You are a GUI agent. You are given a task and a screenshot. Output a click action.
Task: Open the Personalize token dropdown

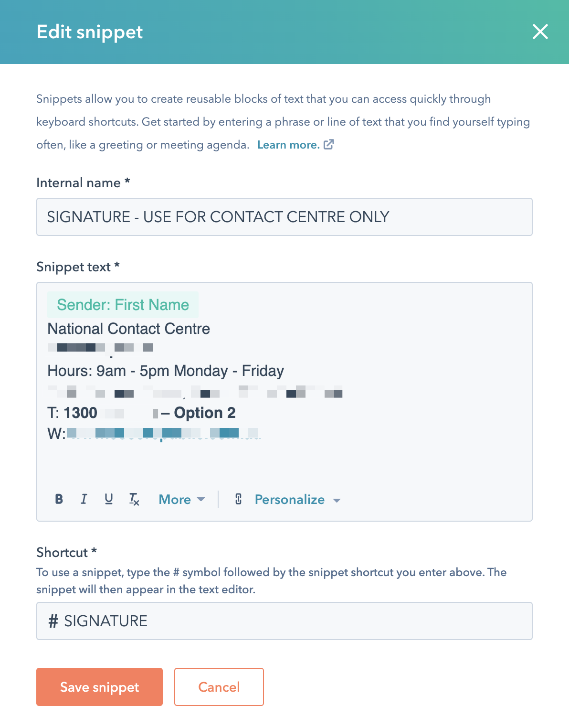pyautogui.click(x=290, y=500)
